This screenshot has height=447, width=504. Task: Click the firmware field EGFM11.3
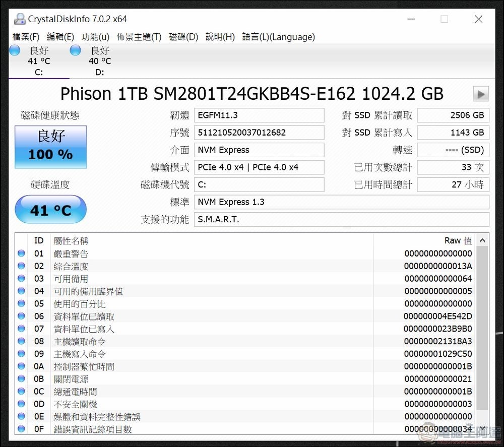[259, 115]
